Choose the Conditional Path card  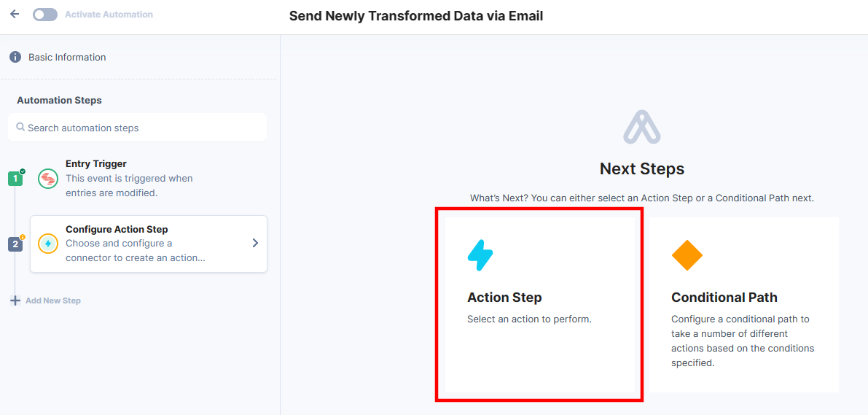744,304
